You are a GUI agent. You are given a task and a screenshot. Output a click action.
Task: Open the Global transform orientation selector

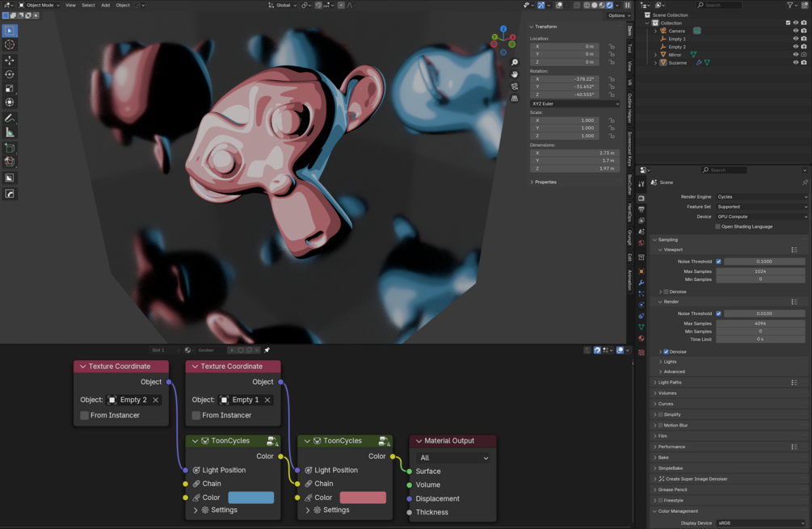[x=283, y=5]
